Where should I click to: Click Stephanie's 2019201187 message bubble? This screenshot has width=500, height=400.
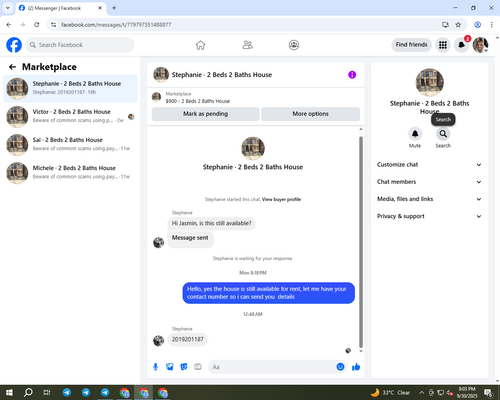point(187,339)
